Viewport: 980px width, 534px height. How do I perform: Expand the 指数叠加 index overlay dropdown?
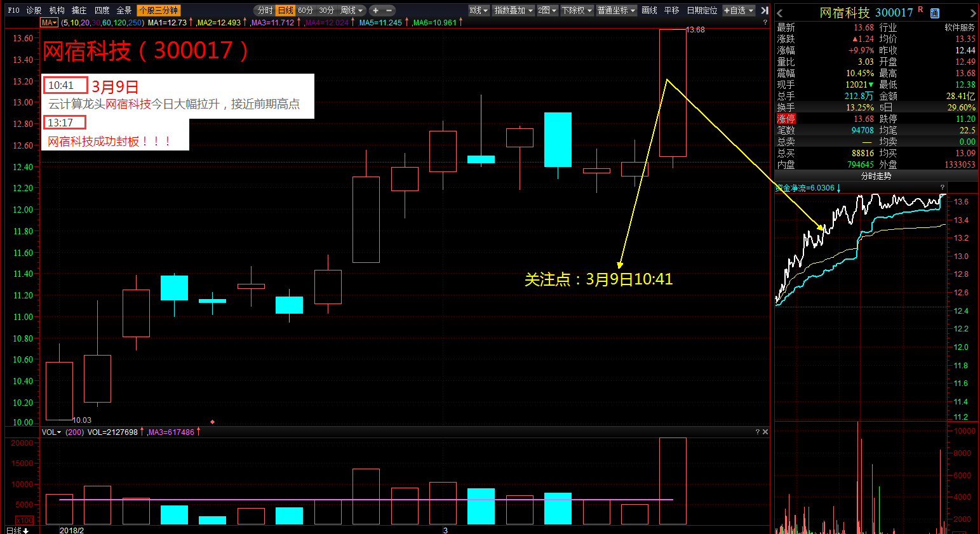[x=513, y=10]
